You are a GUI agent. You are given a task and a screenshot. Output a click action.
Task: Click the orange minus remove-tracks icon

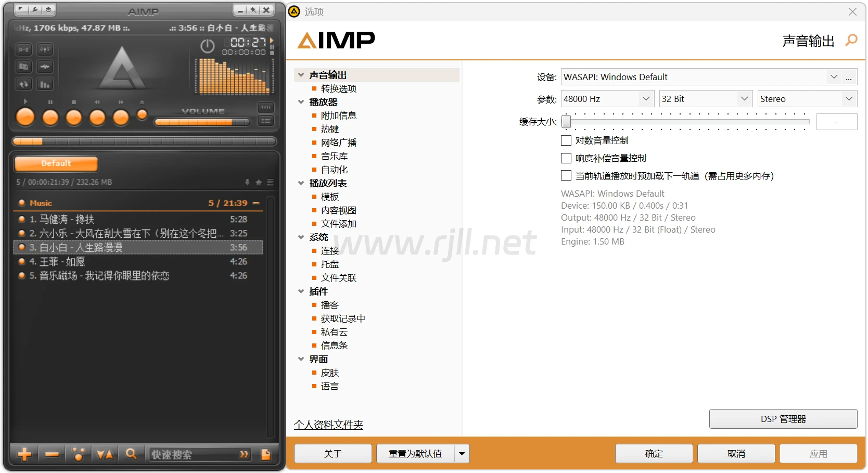pyautogui.click(x=52, y=454)
